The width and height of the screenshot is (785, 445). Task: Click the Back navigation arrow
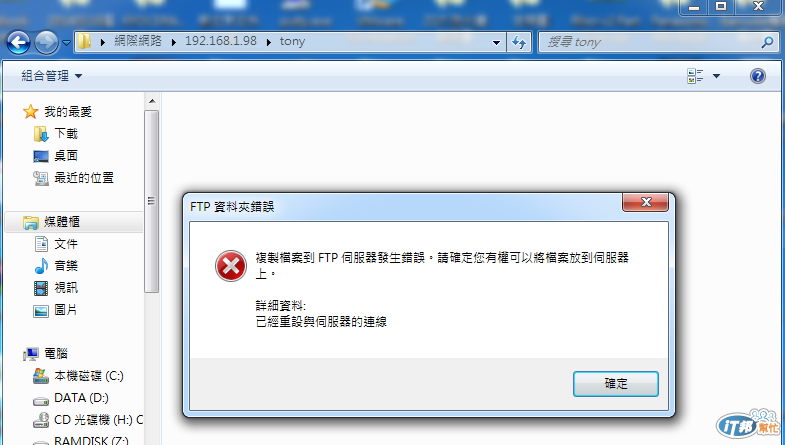tap(19, 43)
